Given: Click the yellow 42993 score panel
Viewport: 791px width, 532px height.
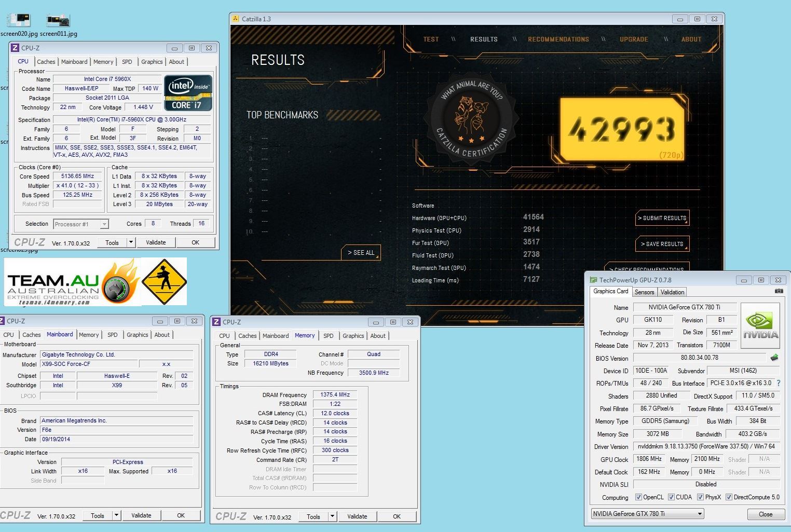Looking at the screenshot, I should tap(623, 129).
